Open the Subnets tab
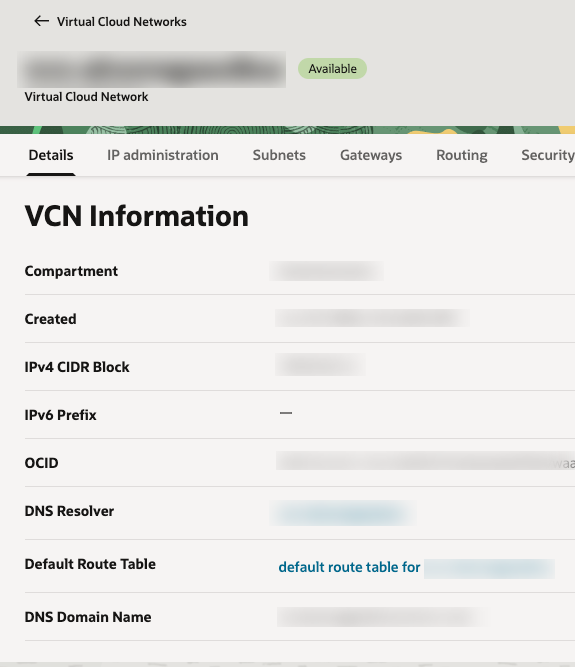Screen dimensions: 575x667 (x=279, y=155)
